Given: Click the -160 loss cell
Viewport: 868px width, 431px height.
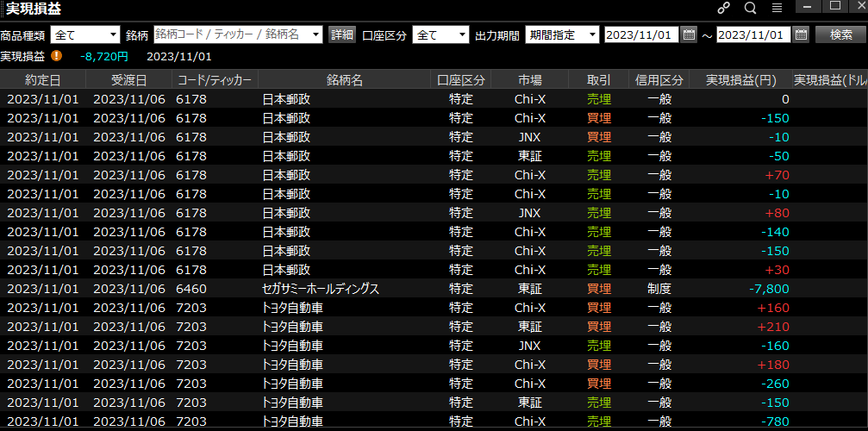Looking at the screenshot, I should coord(775,346).
